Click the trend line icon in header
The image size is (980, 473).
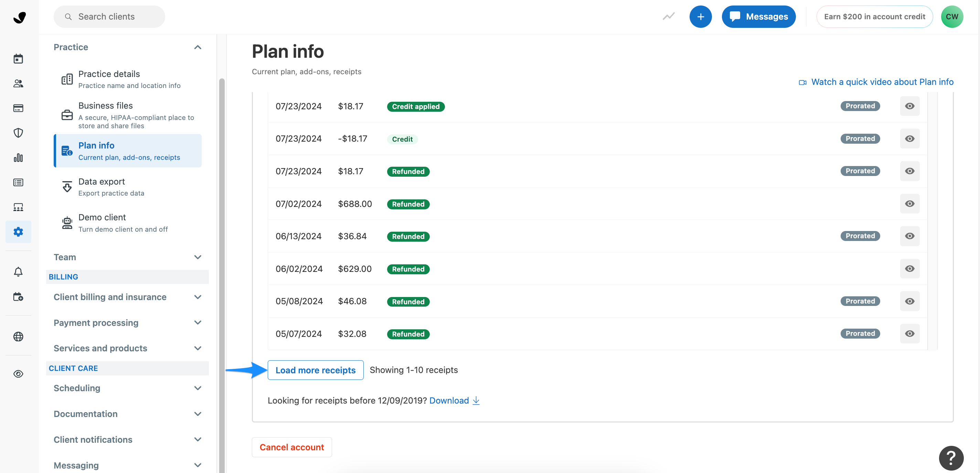click(x=669, y=16)
